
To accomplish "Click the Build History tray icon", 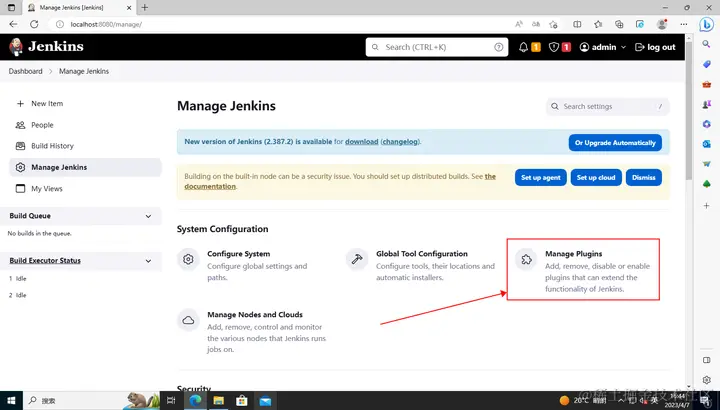I will pos(20,146).
